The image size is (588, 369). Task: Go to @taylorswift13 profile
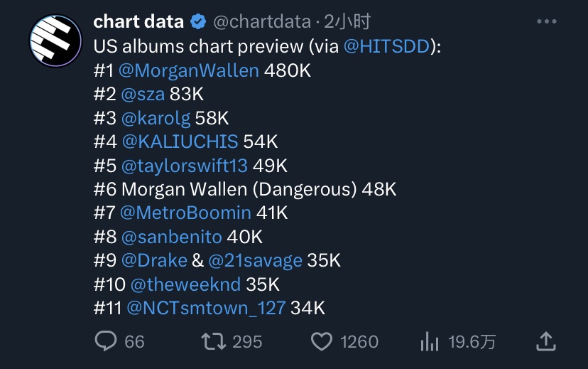184,166
